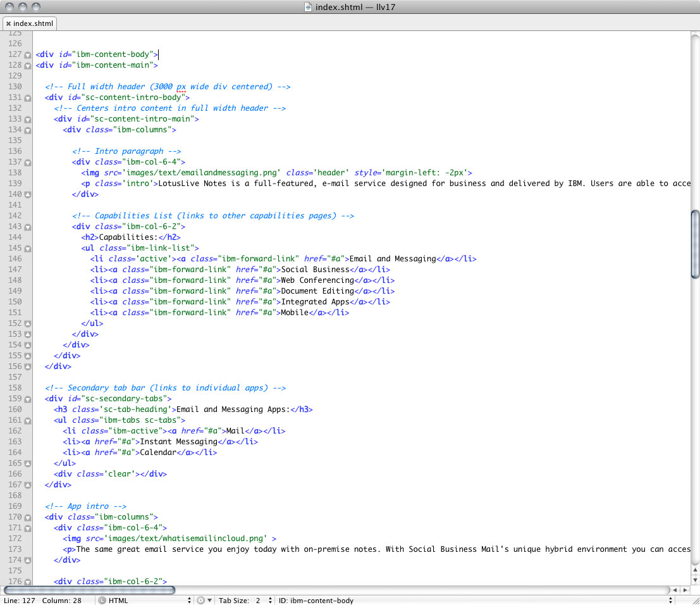Toggle folding of ibm-col-6-4 div at line 171
Screen dimensions: 700x605
[x=28, y=528]
